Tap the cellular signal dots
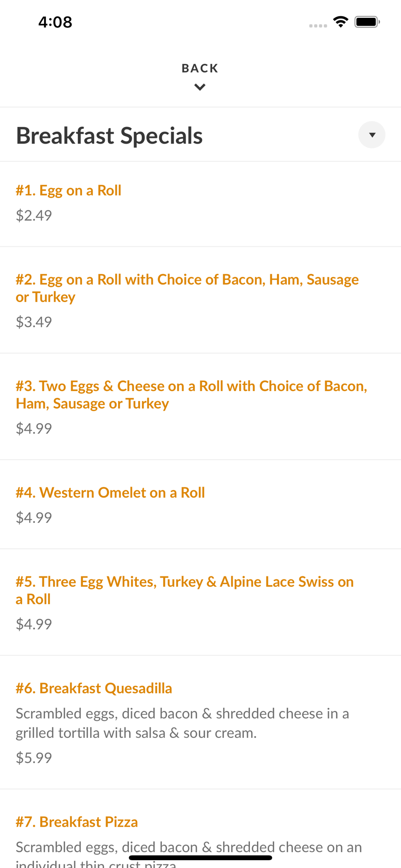Screen dimensions: 401x868 318,26
